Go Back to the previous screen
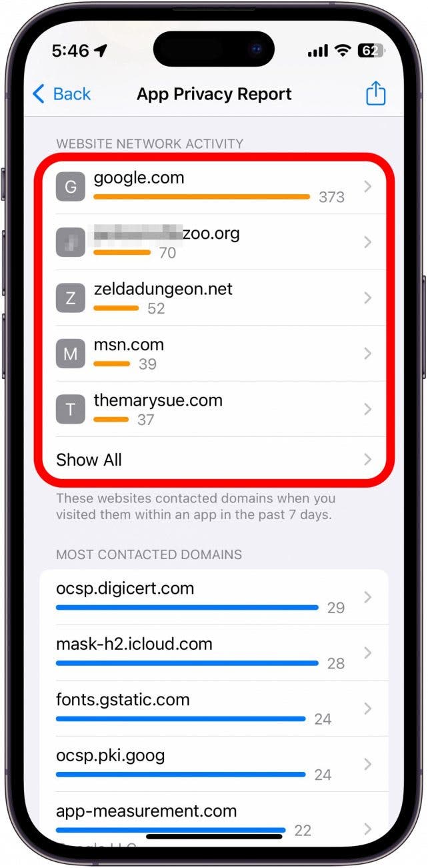This screenshot has width=428, height=868. pyautogui.click(x=61, y=94)
